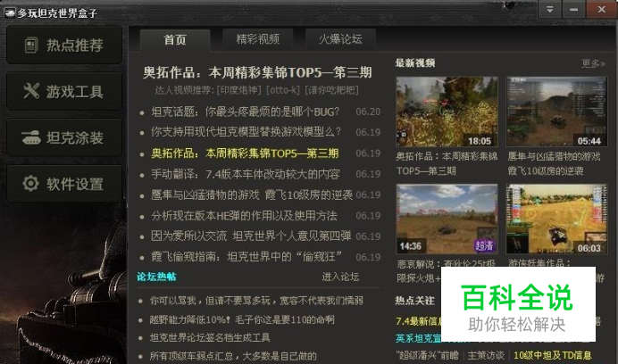Open video title 奥拓作品：本周精彩集锦 TOP5—第三期

[x=447, y=164]
